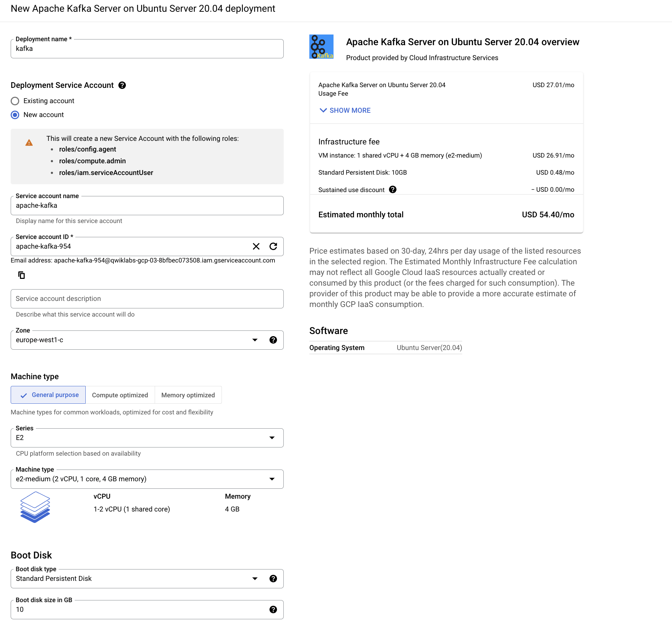Click the Infrastructure fee heading

(x=349, y=142)
